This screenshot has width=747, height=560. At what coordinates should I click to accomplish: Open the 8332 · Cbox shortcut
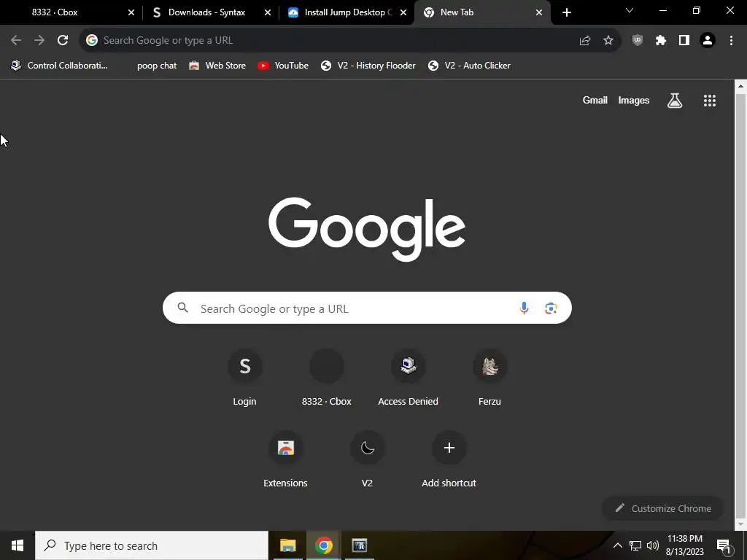click(326, 377)
